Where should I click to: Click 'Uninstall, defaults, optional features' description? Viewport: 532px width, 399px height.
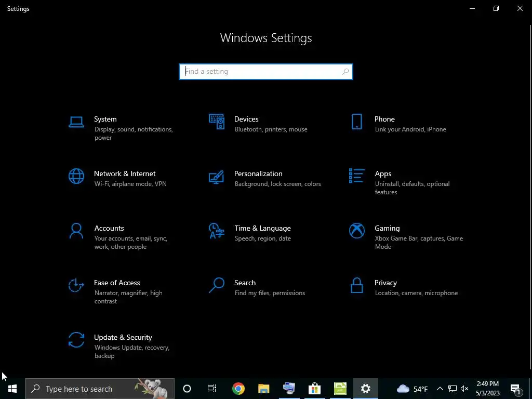(x=412, y=188)
